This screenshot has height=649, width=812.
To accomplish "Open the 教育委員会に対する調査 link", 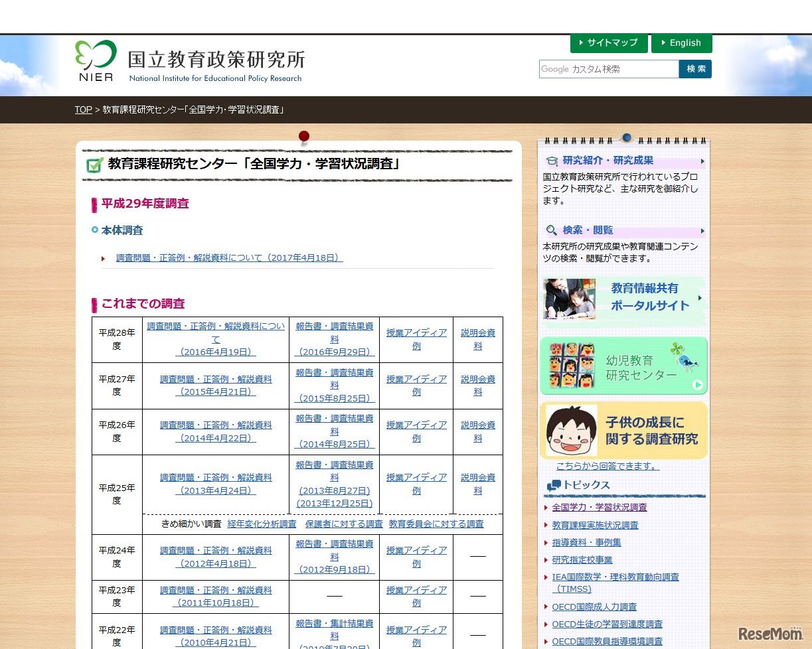I will pyautogui.click(x=436, y=524).
